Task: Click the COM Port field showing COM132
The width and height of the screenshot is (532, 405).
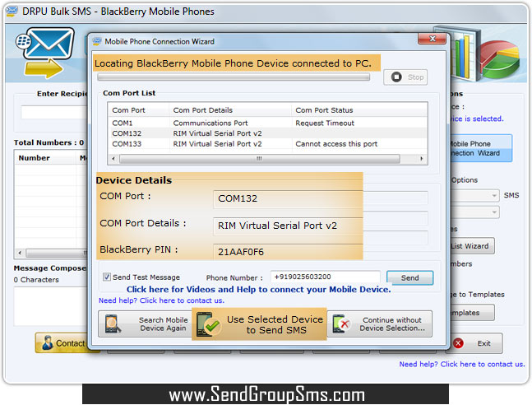Action: pyautogui.click(x=288, y=198)
